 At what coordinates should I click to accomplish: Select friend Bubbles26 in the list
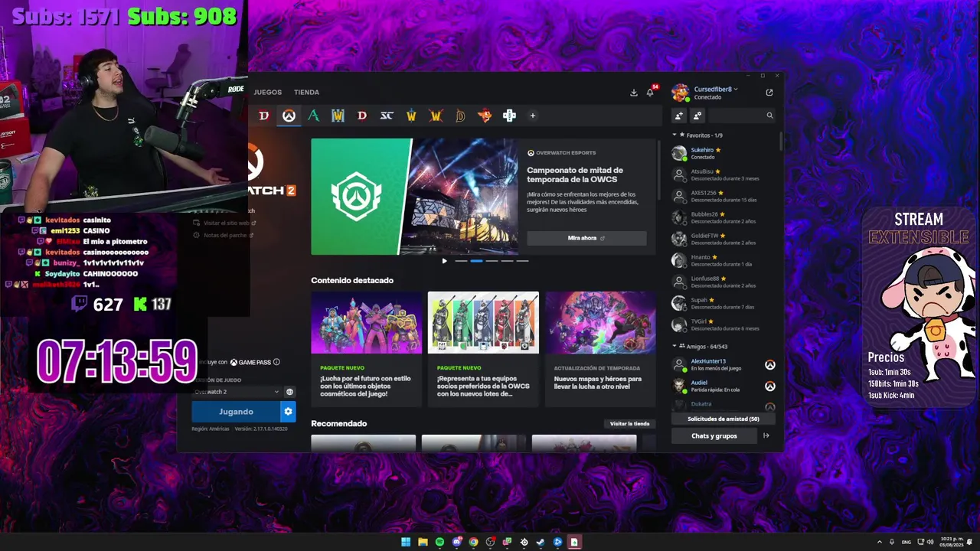[724, 217]
